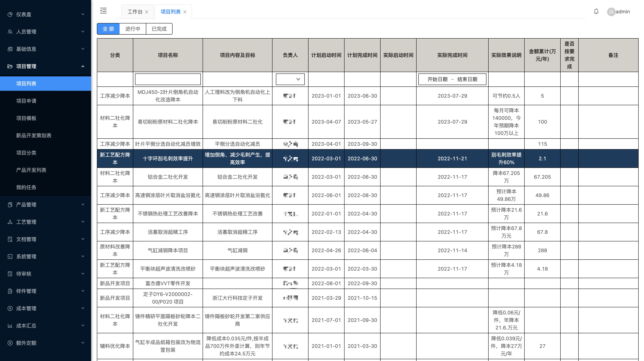Select the MDJ450-2叶片倒角机自动化改造降本 row
This screenshot has width=644, height=361.
[x=368, y=96]
